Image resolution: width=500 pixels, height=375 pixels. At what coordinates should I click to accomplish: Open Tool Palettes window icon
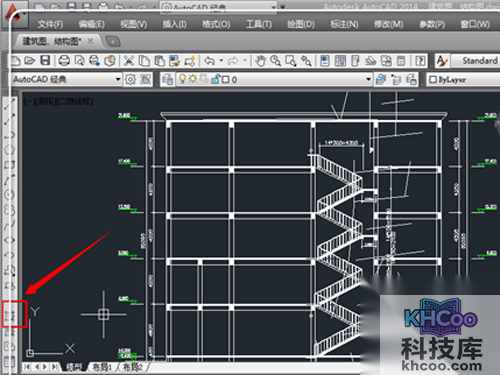coord(355,61)
